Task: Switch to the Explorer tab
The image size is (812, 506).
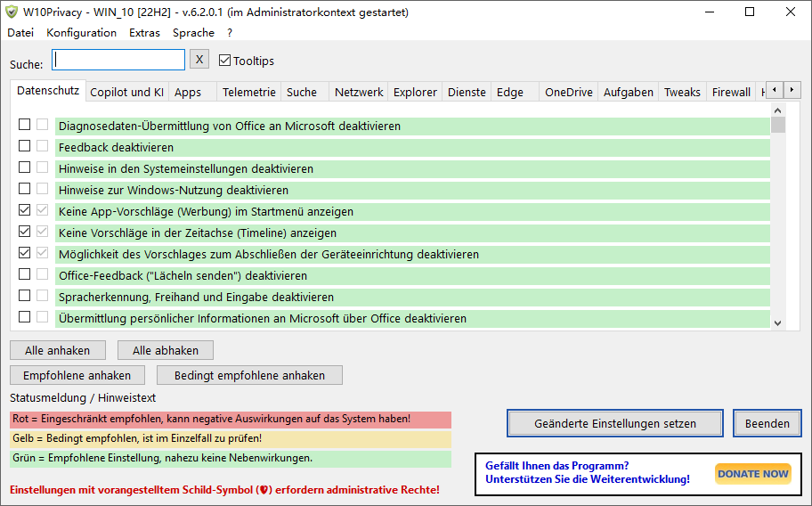Action: pos(415,92)
